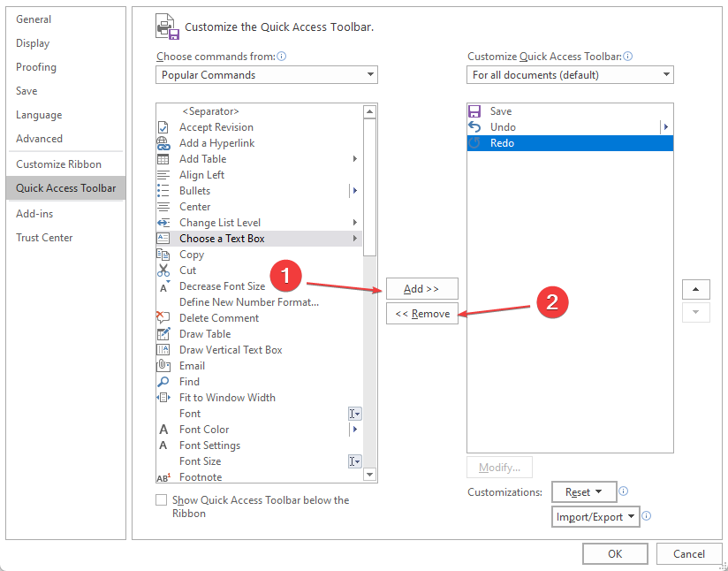
Task: Click the Undo arrow icon in toolbar list
Action: pyautogui.click(x=474, y=126)
